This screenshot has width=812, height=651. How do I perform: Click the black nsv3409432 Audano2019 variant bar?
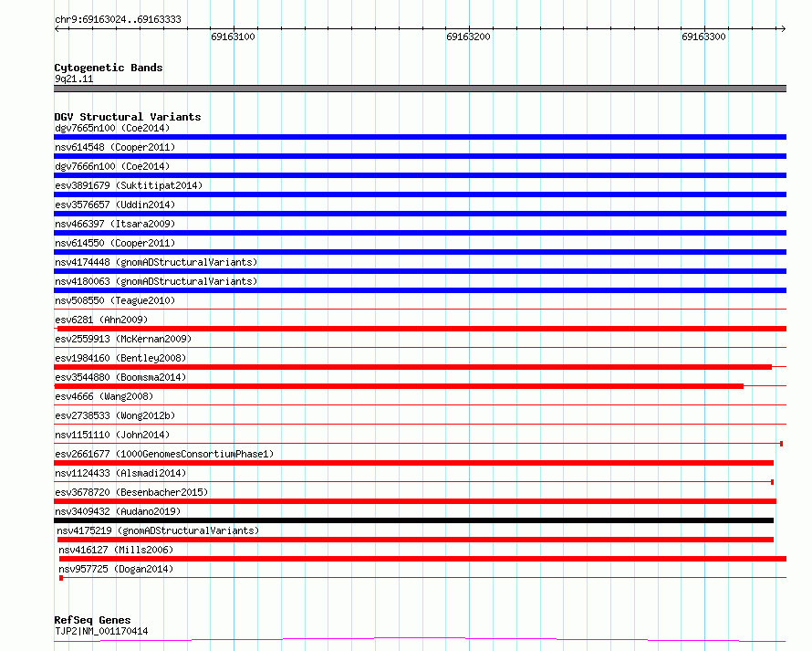tap(414, 520)
